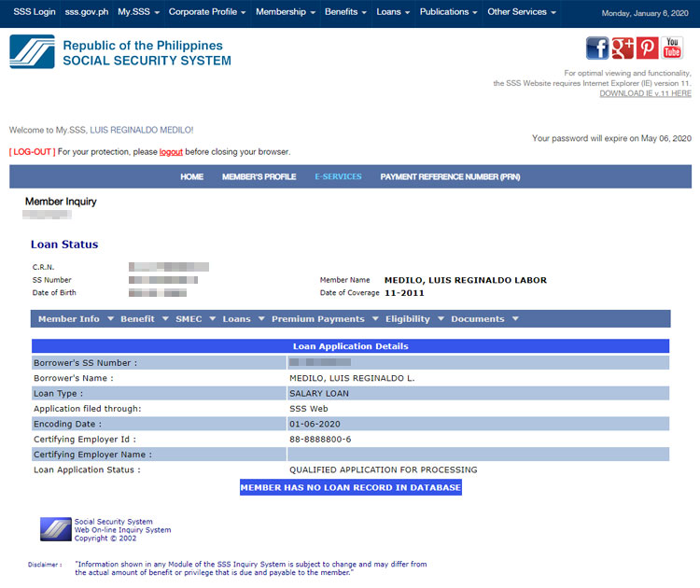
Task: Click the arrow next to Member Info
Action: [x=110, y=319]
